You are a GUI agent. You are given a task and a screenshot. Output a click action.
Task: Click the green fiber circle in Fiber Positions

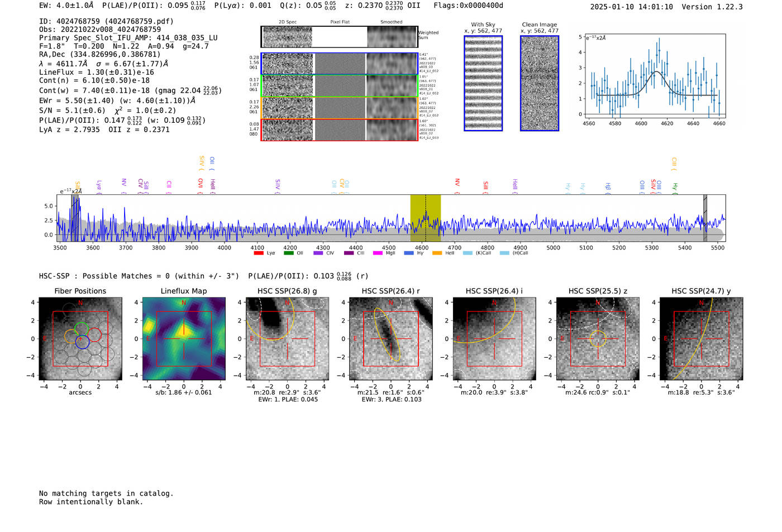pos(82,329)
